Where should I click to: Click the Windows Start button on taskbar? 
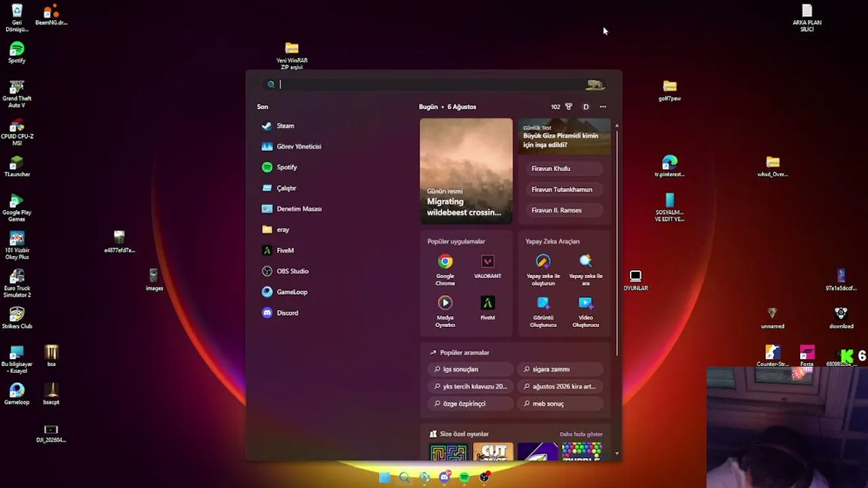click(x=384, y=477)
